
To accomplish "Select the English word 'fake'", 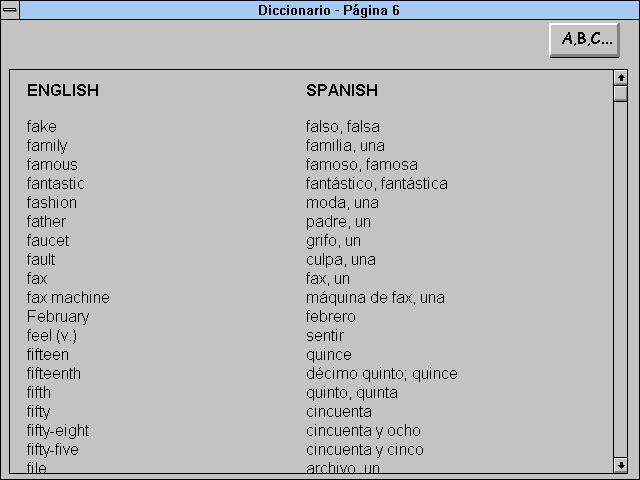I will tap(42, 127).
